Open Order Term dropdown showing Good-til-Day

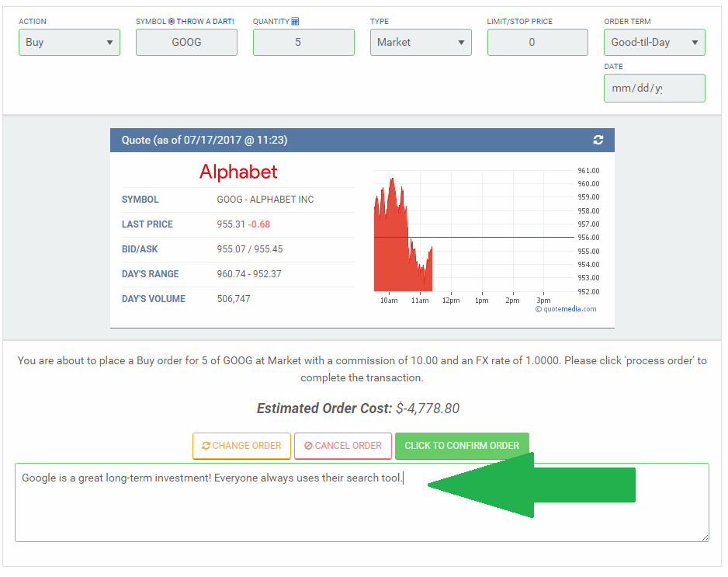click(x=654, y=42)
